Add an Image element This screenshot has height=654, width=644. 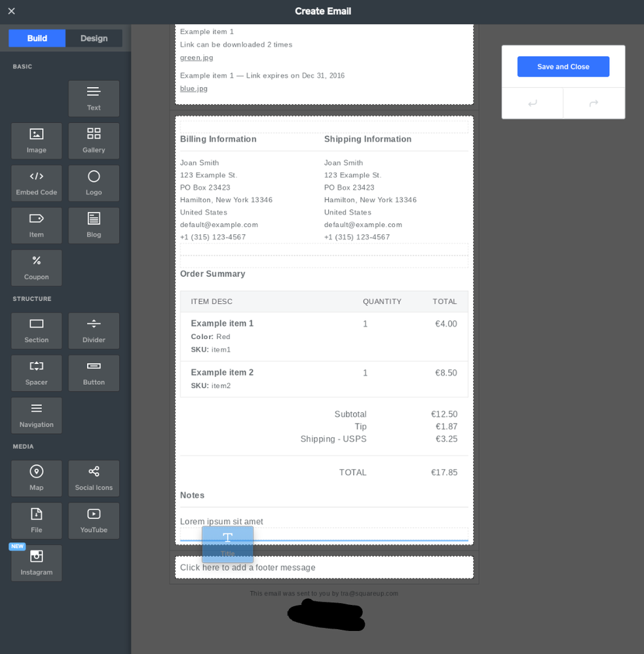coord(37,141)
